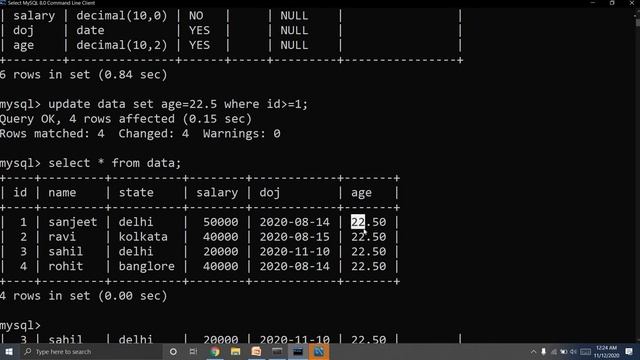Click the 'select * from data;' command
Image resolution: width=640 pixels, height=360 pixels.
coord(114,163)
